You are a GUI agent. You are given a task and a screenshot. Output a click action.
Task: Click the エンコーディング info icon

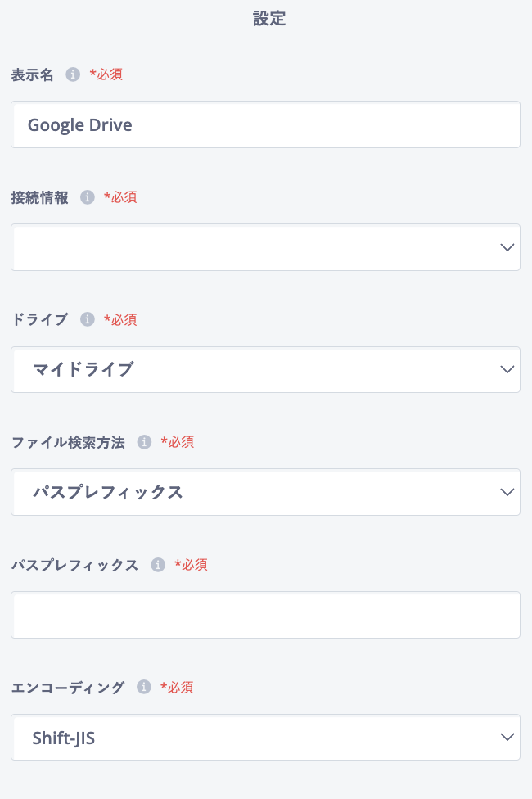tap(144, 687)
